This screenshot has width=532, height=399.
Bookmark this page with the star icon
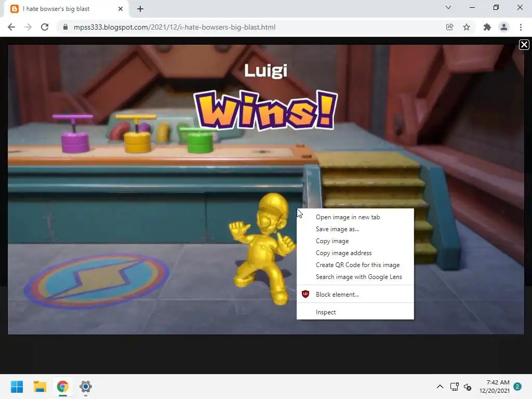point(467,27)
